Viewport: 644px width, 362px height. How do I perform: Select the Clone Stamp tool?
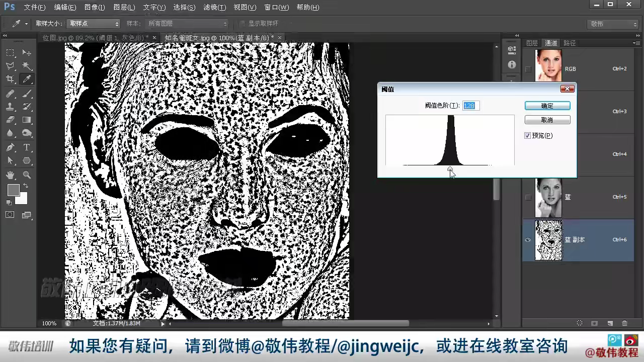10,107
